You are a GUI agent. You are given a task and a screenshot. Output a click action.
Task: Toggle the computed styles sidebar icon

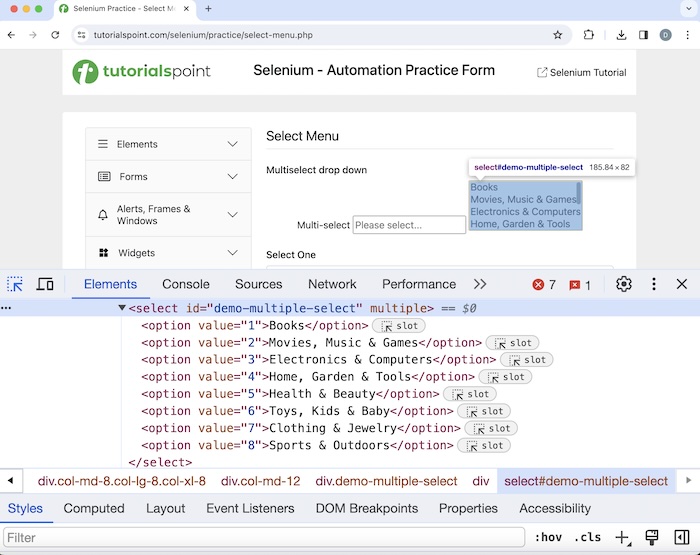tap(681, 537)
